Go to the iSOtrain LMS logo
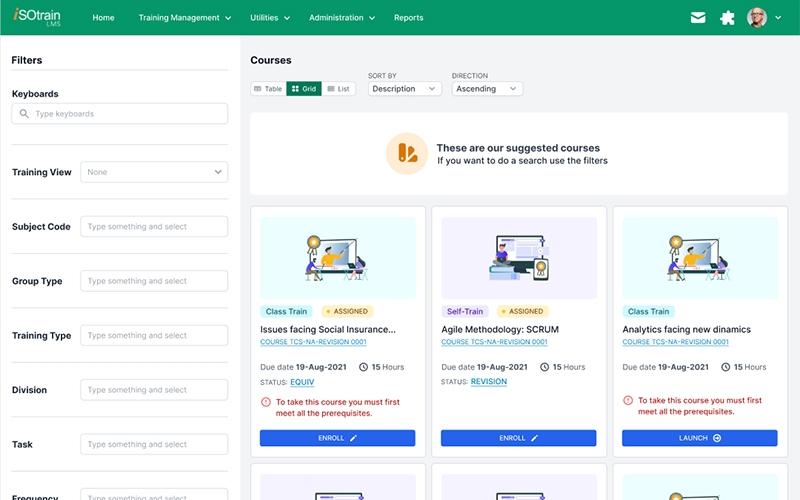This screenshot has width=800, height=500. pos(37,16)
